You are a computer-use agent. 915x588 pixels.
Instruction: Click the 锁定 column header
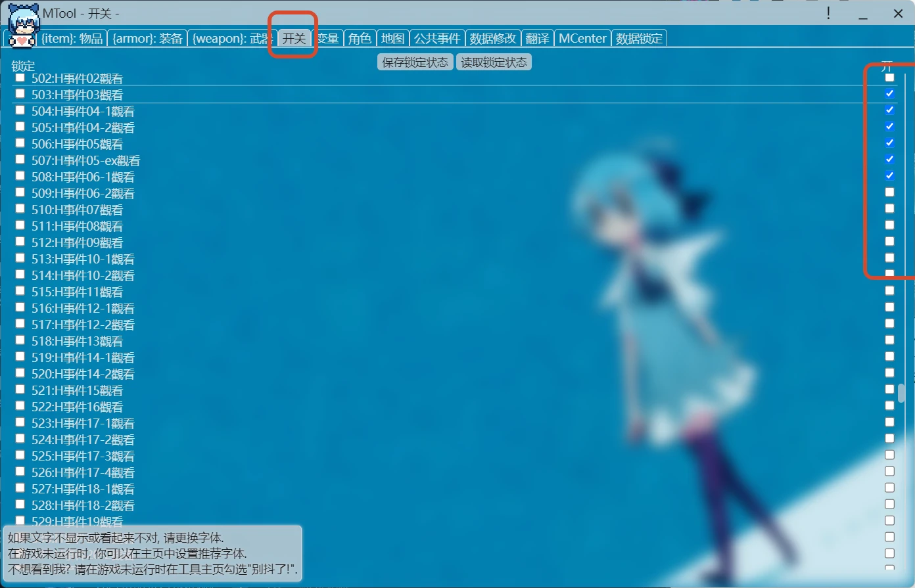pos(23,66)
